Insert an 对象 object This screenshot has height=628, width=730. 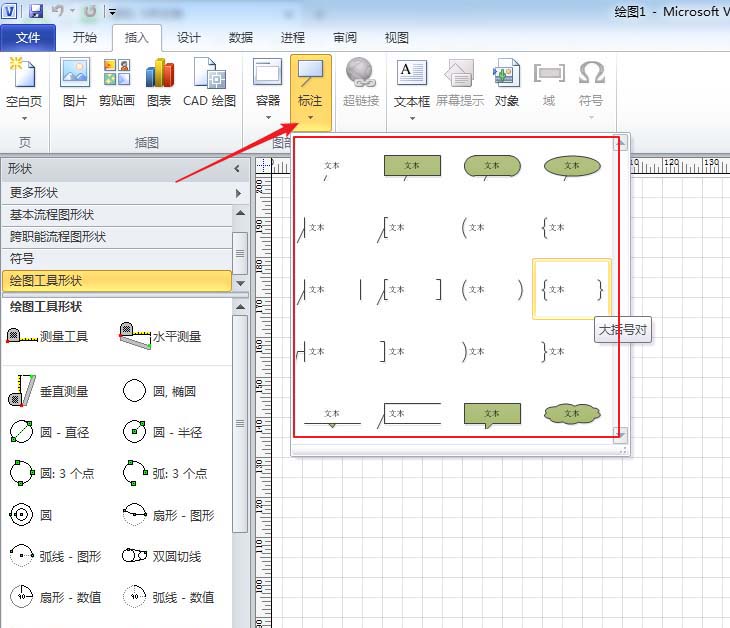tap(507, 82)
